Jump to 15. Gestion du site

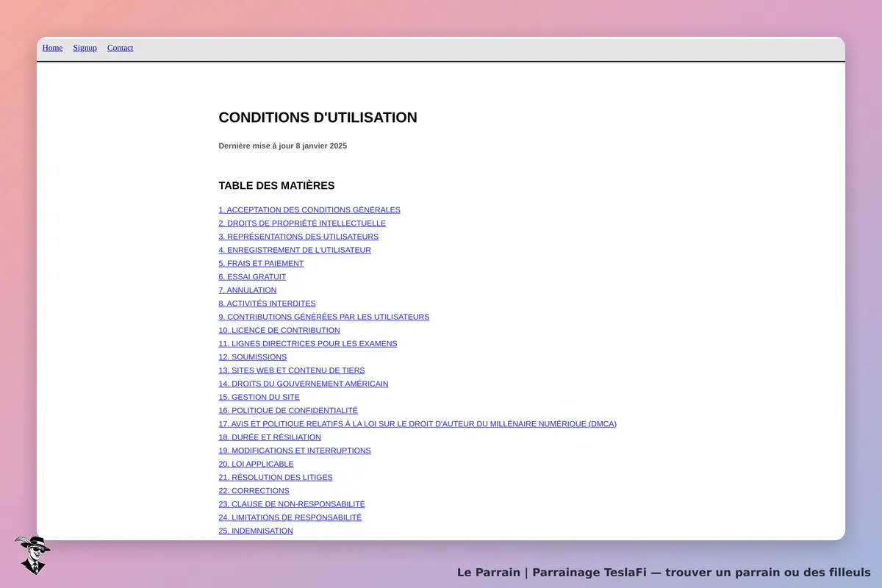(x=259, y=397)
